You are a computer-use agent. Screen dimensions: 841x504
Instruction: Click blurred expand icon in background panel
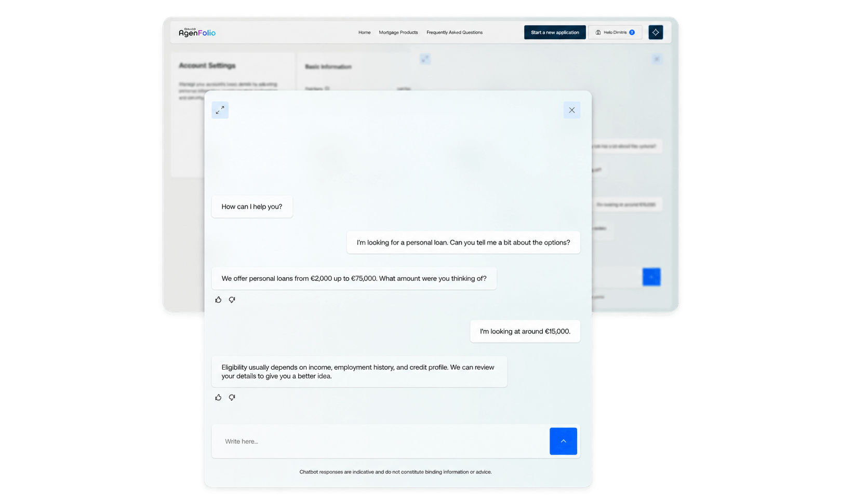tap(425, 59)
